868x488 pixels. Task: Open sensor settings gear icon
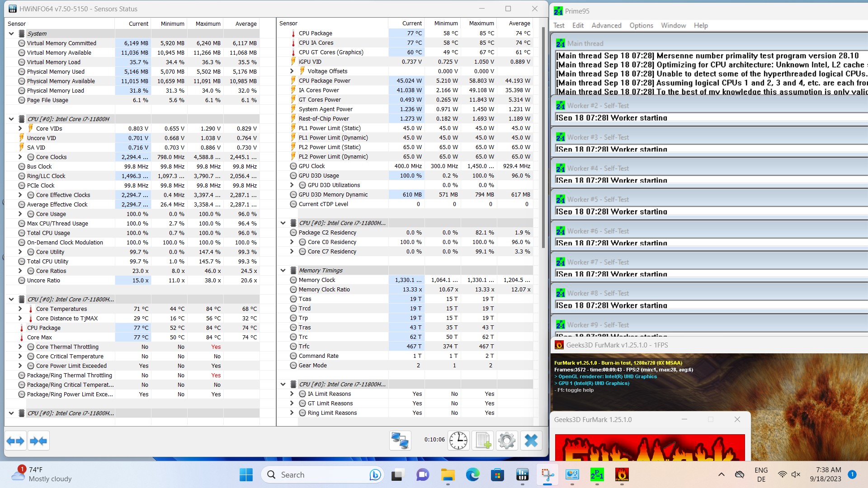point(507,441)
